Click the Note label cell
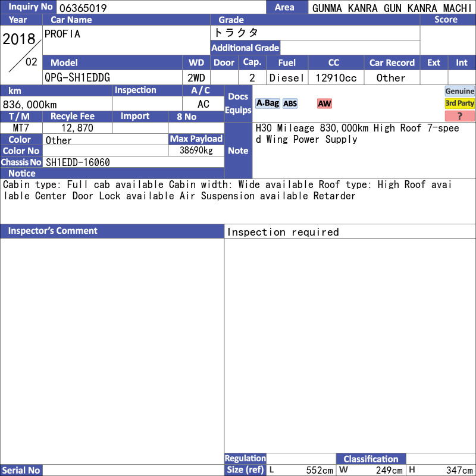The height and width of the screenshot is (476, 476). pyautogui.click(x=238, y=151)
